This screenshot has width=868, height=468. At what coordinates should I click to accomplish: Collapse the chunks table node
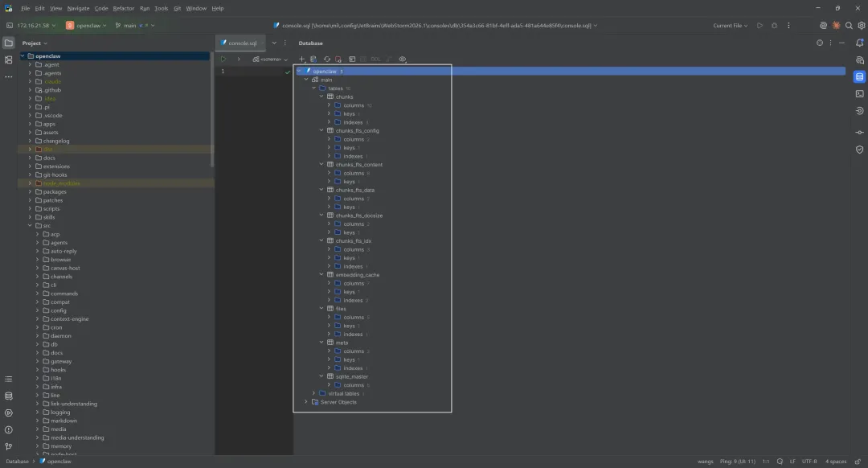tap(321, 96)
